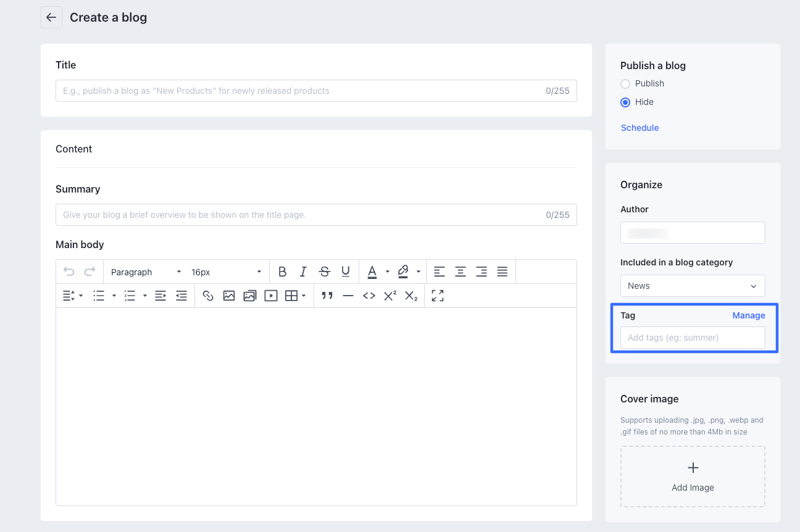Screen dimensions: 800x532
Task: Insert code block using <> icon
Action: [x=369, y=296]
